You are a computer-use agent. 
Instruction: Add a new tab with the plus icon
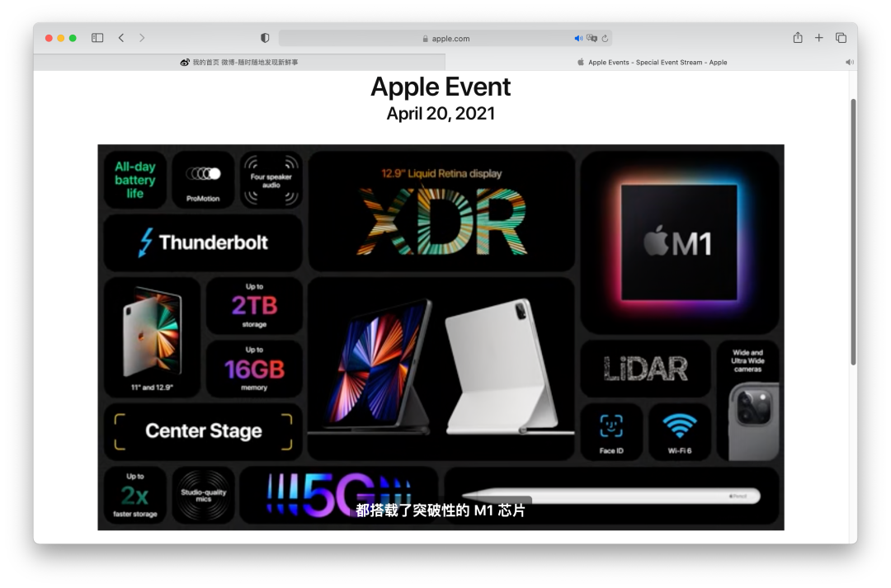[819, 37]
